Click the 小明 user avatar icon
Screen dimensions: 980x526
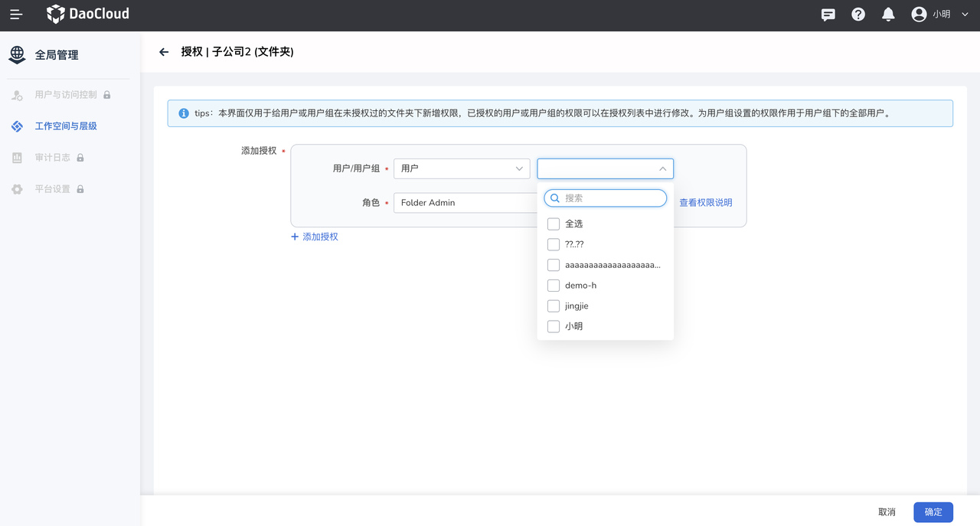coord(918,13)
